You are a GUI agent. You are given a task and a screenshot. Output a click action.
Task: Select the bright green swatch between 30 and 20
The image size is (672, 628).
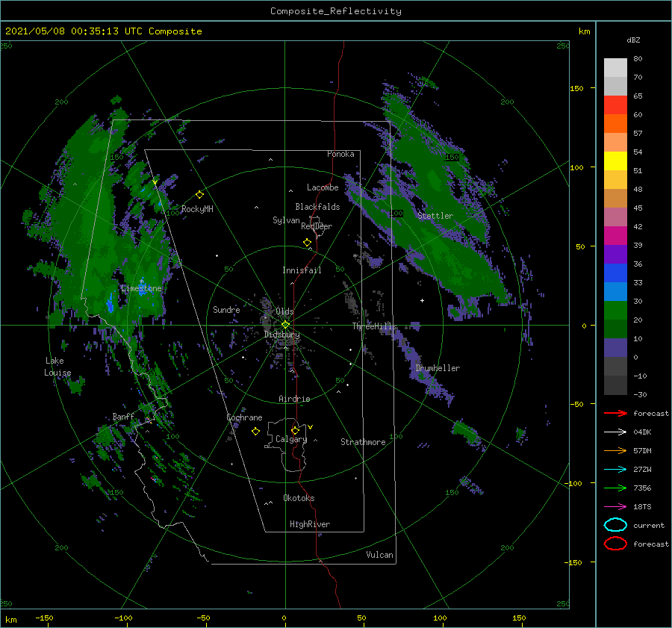pyautogui.click(x=615, y=311)
